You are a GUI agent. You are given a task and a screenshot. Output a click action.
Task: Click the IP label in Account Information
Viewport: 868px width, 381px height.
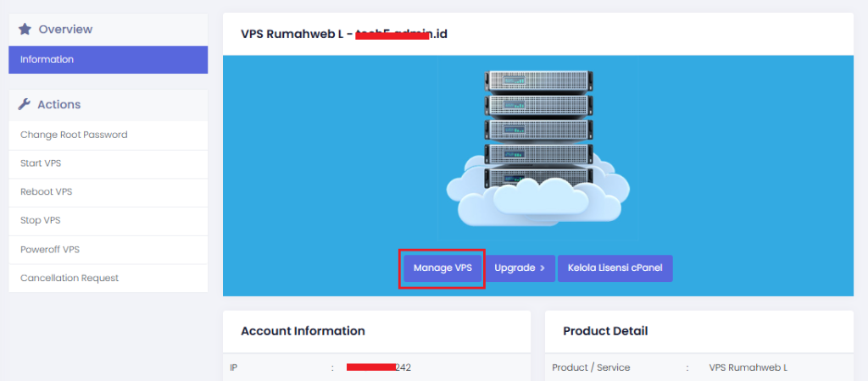pos(234,367)
